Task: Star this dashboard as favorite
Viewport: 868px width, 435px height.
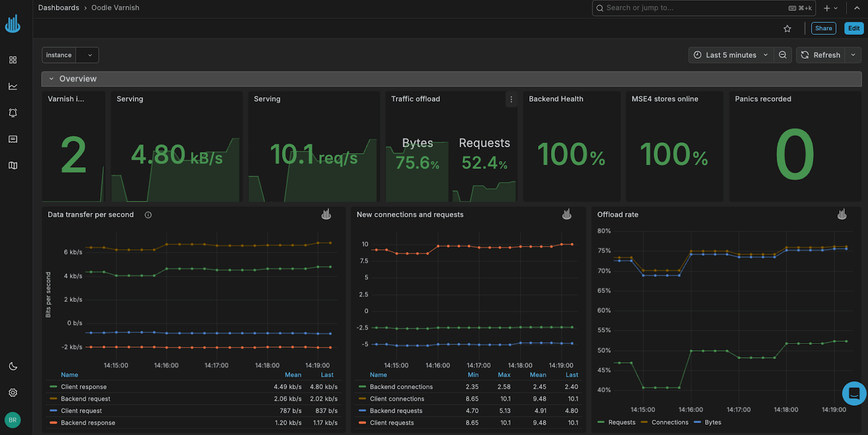Action: pyautogui.click(x=787, y=29)
